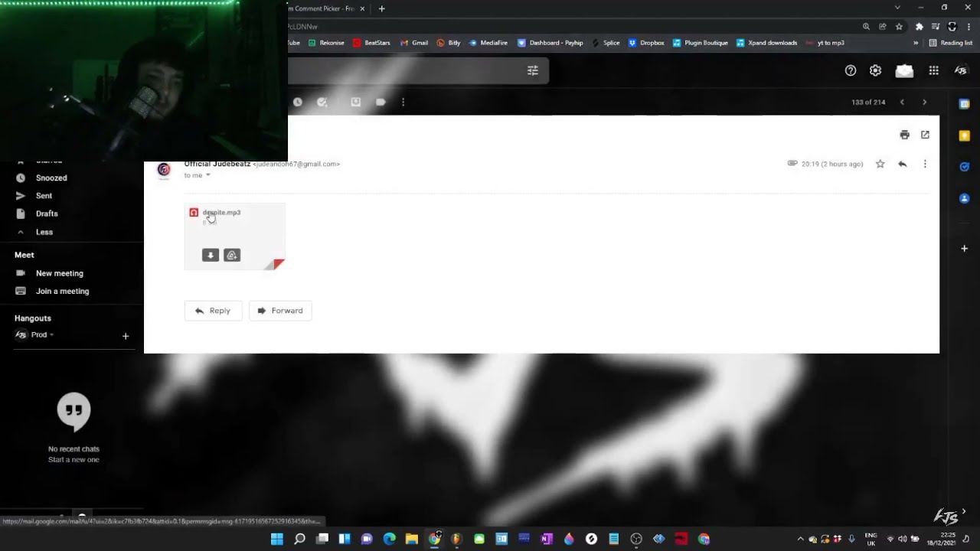The image size is (980, 551).
Task: Print the email with the printer icon
Action: pos(905,135)
